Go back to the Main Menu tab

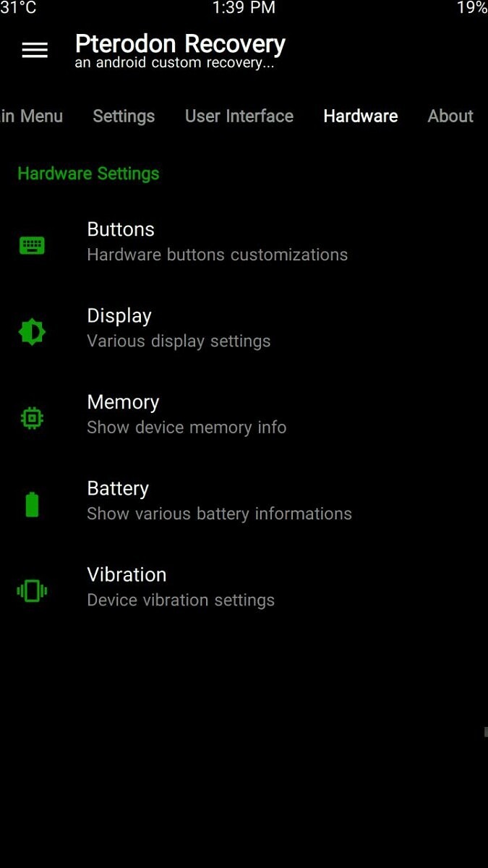(31, 116)
